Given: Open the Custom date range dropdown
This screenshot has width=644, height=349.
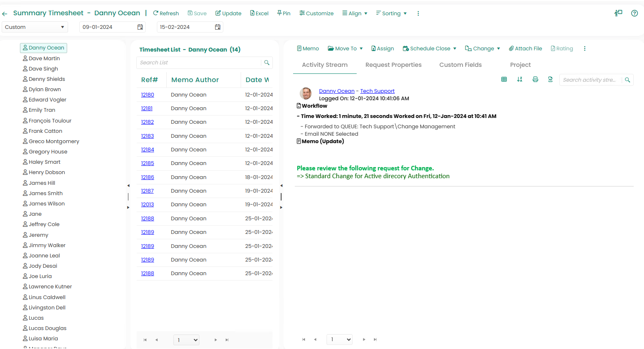Looking at the screenshot, I should pos(35,27).
